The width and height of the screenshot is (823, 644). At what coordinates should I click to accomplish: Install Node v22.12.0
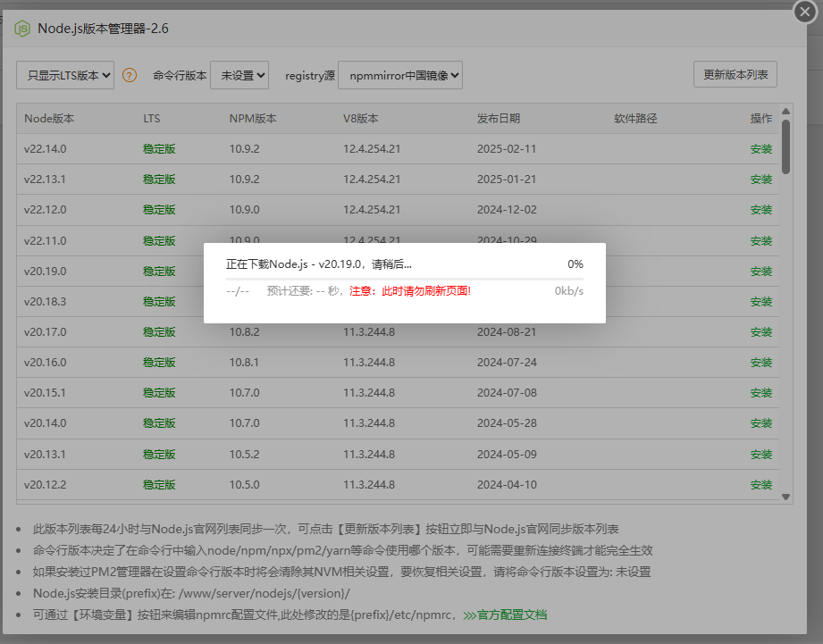pyautogui.click(x=761, y=210)
